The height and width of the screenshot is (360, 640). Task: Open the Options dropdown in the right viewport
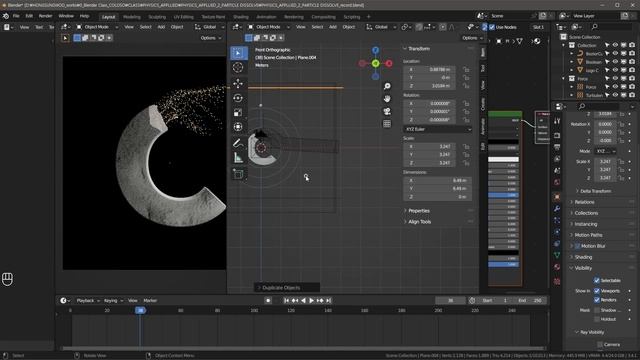point(472,38)
